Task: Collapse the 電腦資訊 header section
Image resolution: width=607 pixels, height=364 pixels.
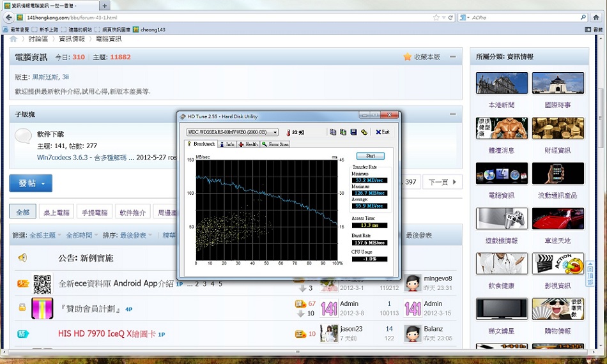Action: tap(452, 57)
